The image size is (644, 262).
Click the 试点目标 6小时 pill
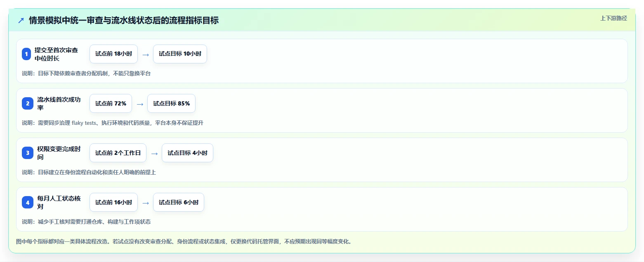pos(179,202)
